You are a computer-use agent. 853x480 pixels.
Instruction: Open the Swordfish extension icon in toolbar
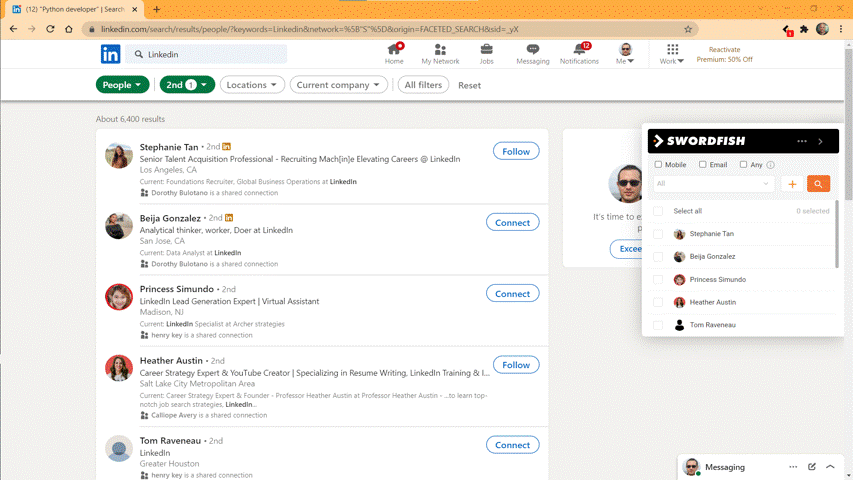(x=787, y=30)
